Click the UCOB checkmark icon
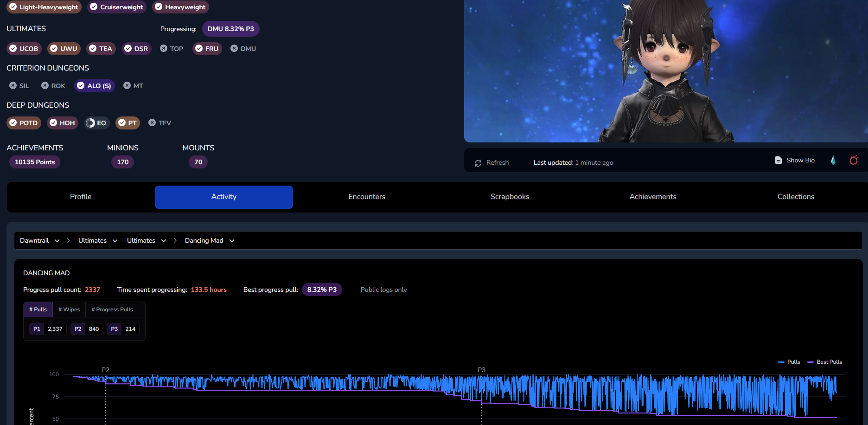 [x=13, y=49]
